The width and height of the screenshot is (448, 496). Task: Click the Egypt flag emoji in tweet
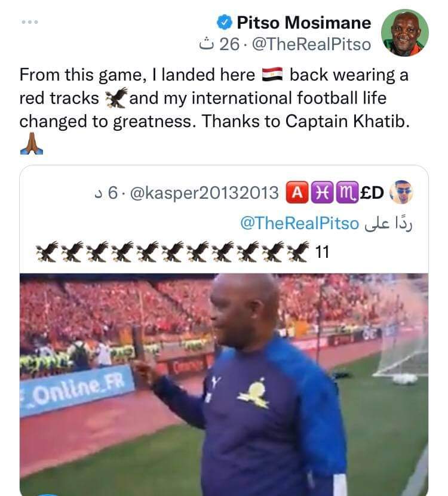point(272,75)
